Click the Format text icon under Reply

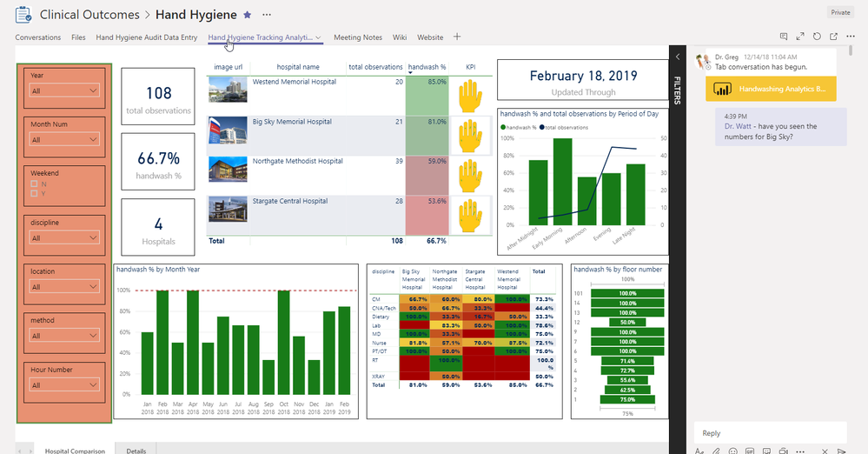click(x=699, y=451)
